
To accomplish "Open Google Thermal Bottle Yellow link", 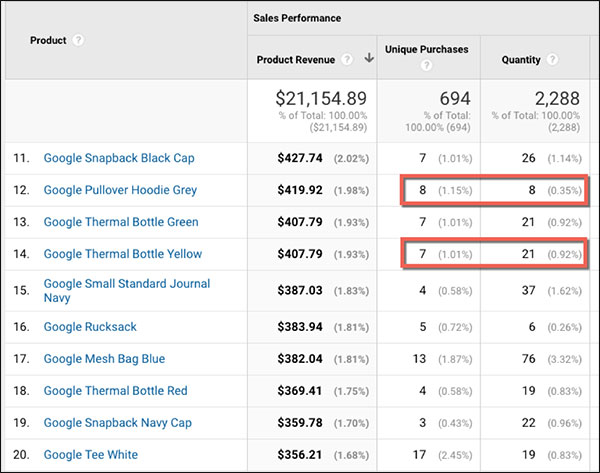I will (x=122, y=254).
